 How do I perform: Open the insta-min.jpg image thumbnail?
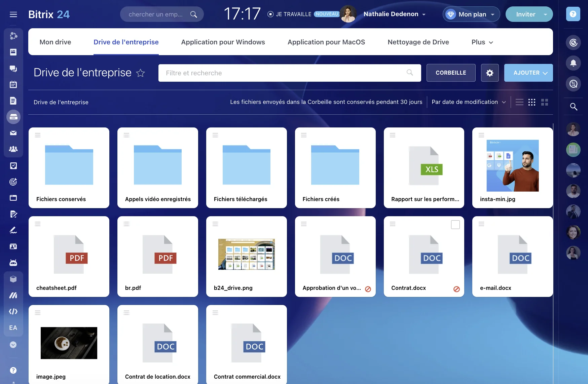pyautogui.click(x=512, y=165)
